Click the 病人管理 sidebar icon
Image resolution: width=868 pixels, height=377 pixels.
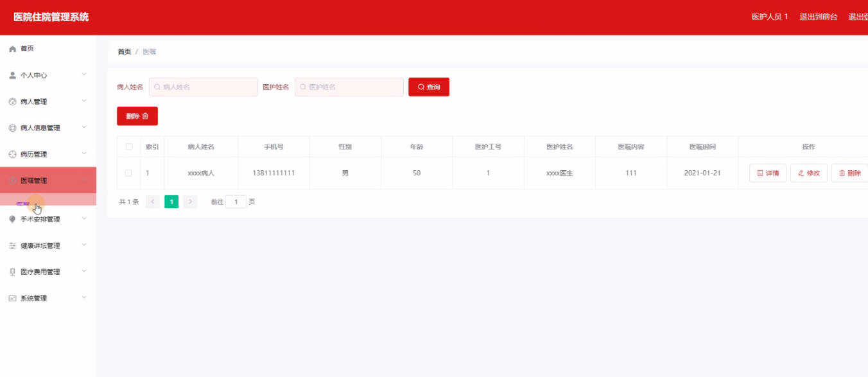[12, 101]
